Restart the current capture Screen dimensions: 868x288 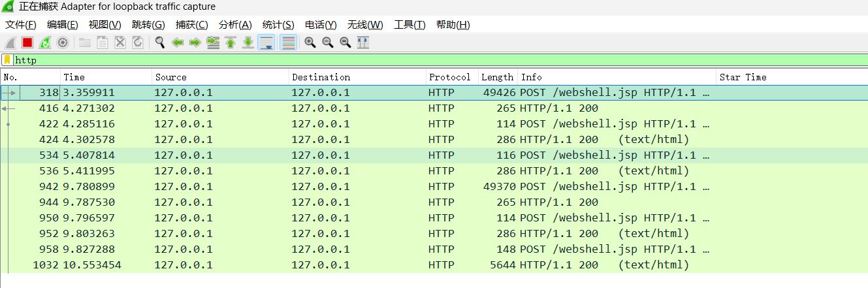click(x=45, y=42)
